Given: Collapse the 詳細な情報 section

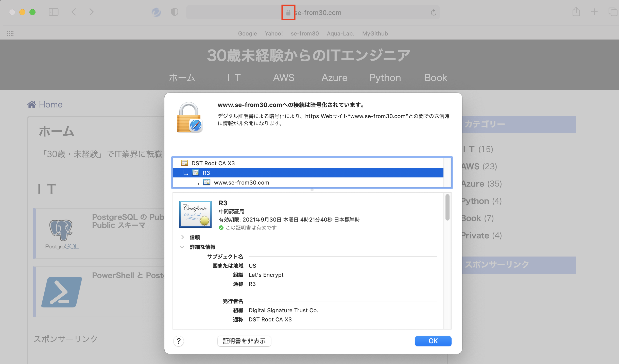Looking at the screenshot, I should (x=182, y=247).
